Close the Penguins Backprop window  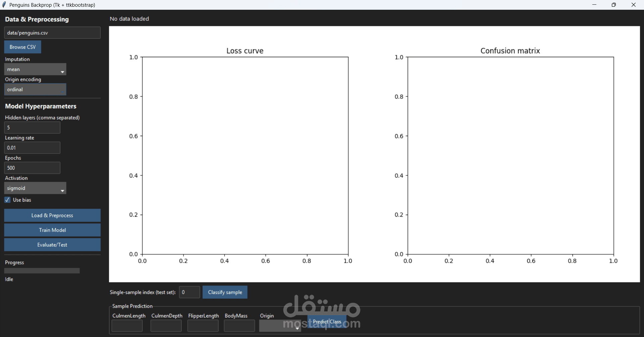pos(634,5)
